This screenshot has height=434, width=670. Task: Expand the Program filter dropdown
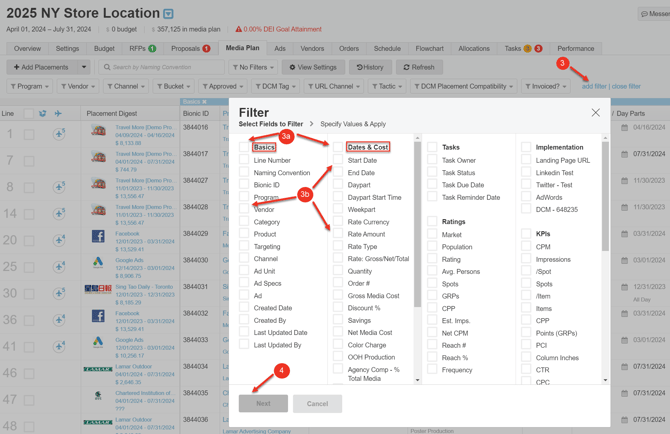pyautogui.click(x=29, y=86)
